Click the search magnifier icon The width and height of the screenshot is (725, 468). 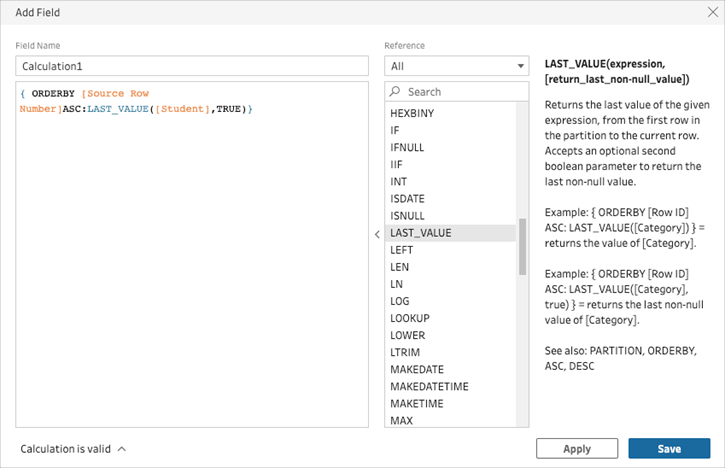pyautogui.click(x=394, y=91)
